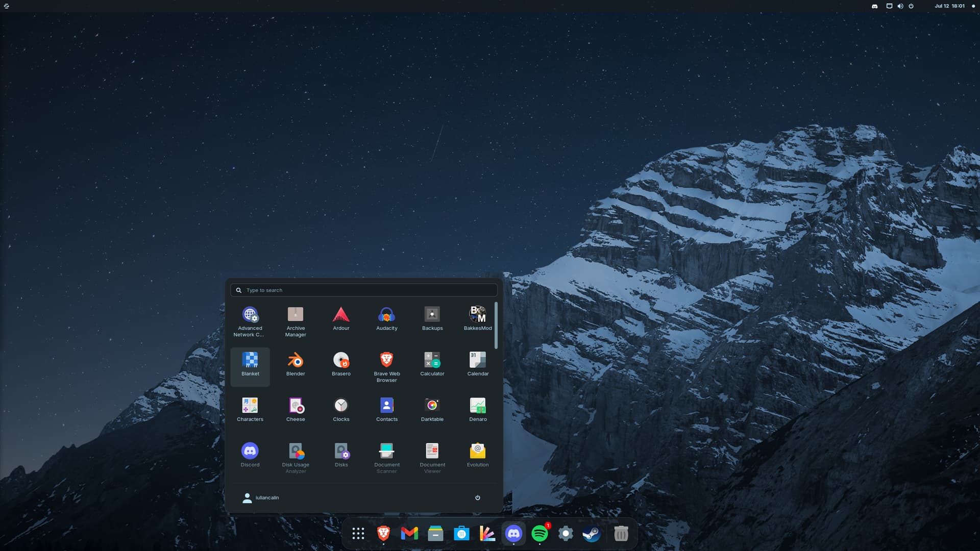Open Spotify from the dock
Viewport: 980px width, 551px height.
coord(540,534)
